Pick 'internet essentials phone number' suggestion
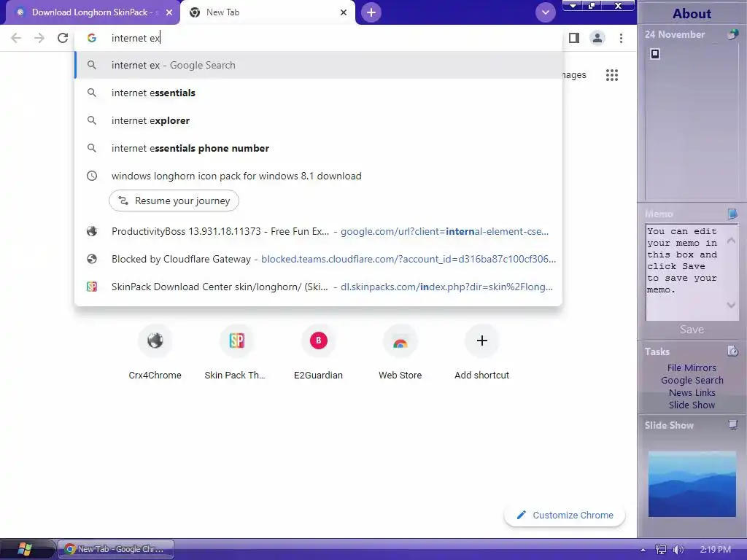The height and width of the screenshot is (560, 747). click(x=318, y=148)
